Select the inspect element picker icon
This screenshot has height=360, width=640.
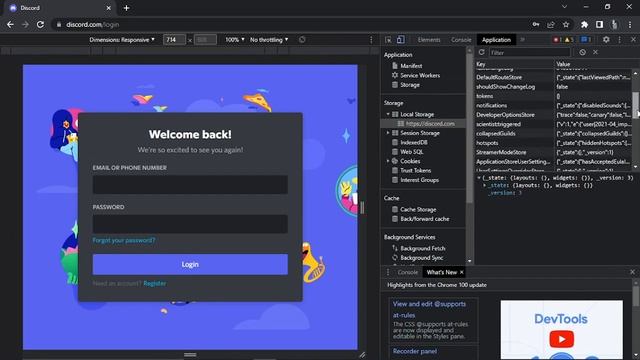click(388, 40)
